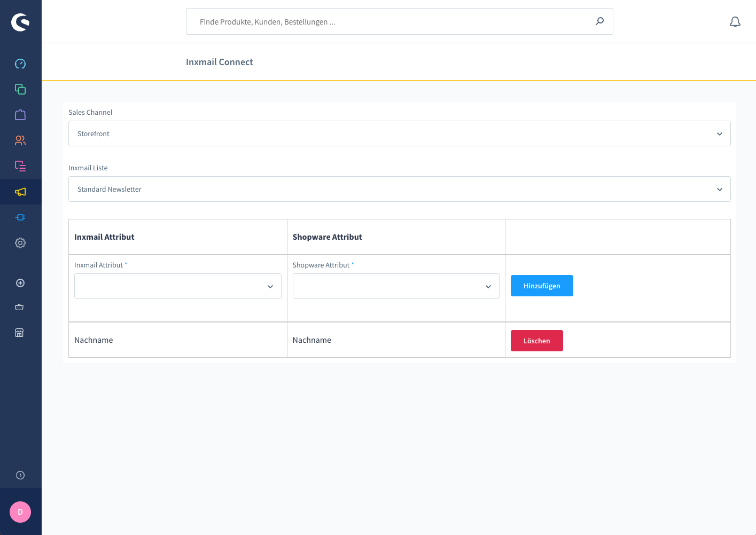Click the add sales channel plus icon

click(x=20, y=283)
